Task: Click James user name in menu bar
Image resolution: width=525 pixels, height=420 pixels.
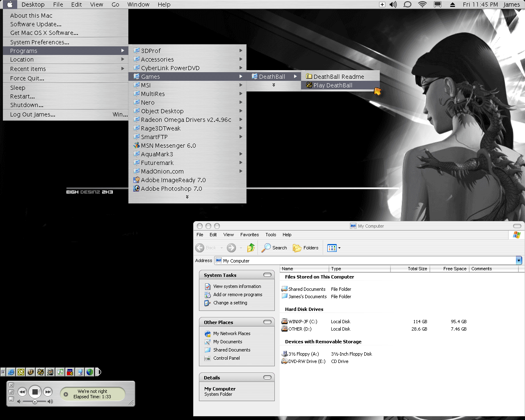Action: tap(511, 5)
